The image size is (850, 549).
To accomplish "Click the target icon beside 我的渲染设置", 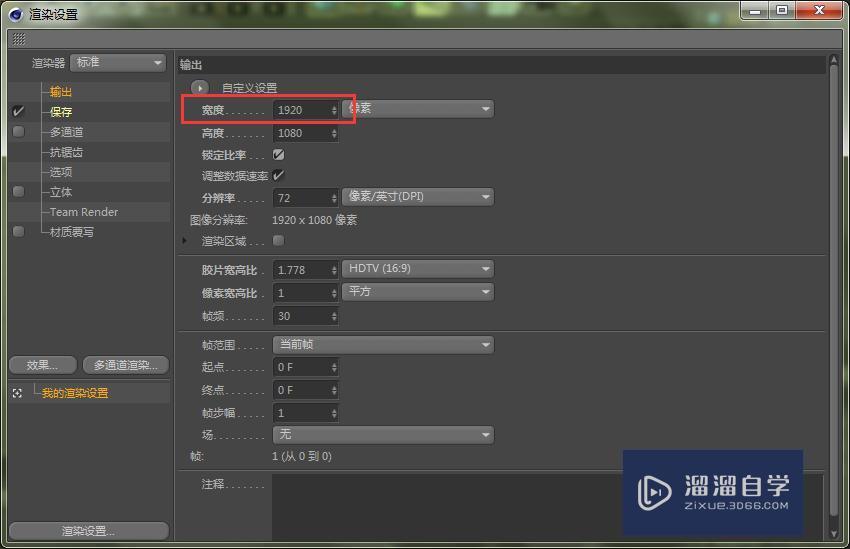I will pyautogui.click(x=17, y=393).
